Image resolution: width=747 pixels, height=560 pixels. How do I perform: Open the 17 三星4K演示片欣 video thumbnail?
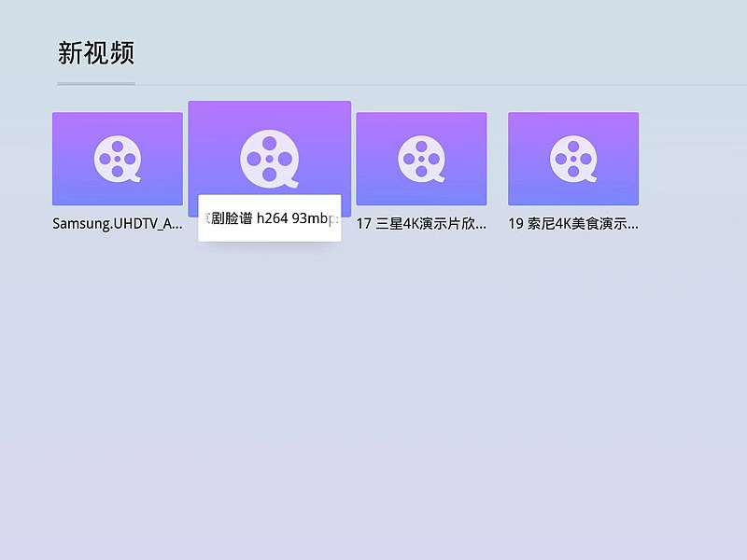(x=421, y=159)
